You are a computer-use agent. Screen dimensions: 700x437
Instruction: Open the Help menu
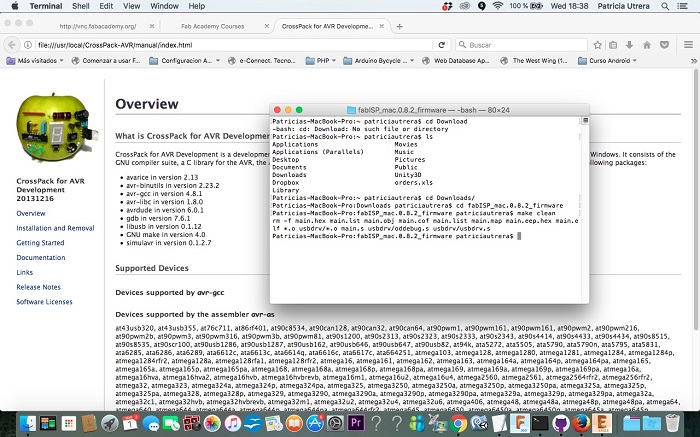[x=196, y=6]
